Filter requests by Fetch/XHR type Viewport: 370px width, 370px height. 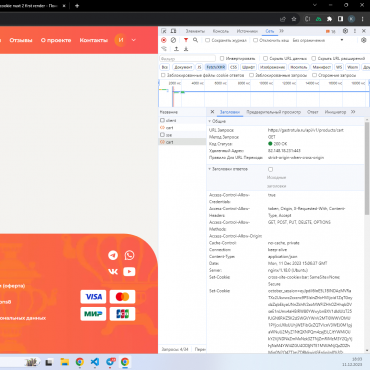[216, 67]
